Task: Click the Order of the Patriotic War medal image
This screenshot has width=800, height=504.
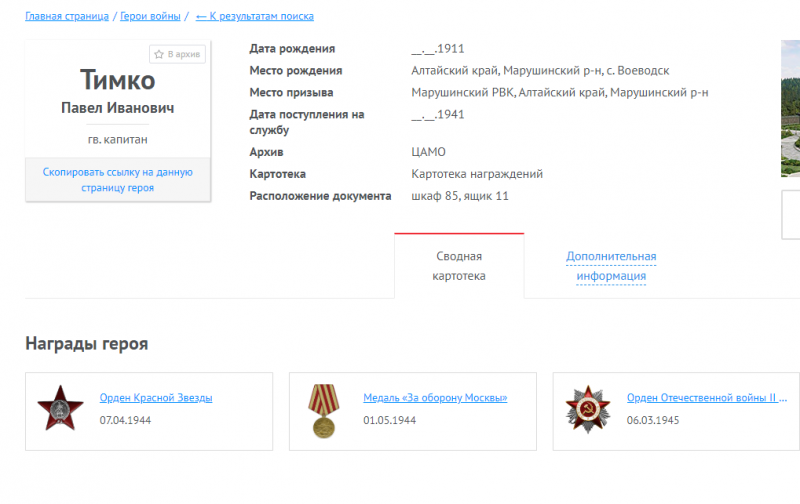Action: point(588,409)
